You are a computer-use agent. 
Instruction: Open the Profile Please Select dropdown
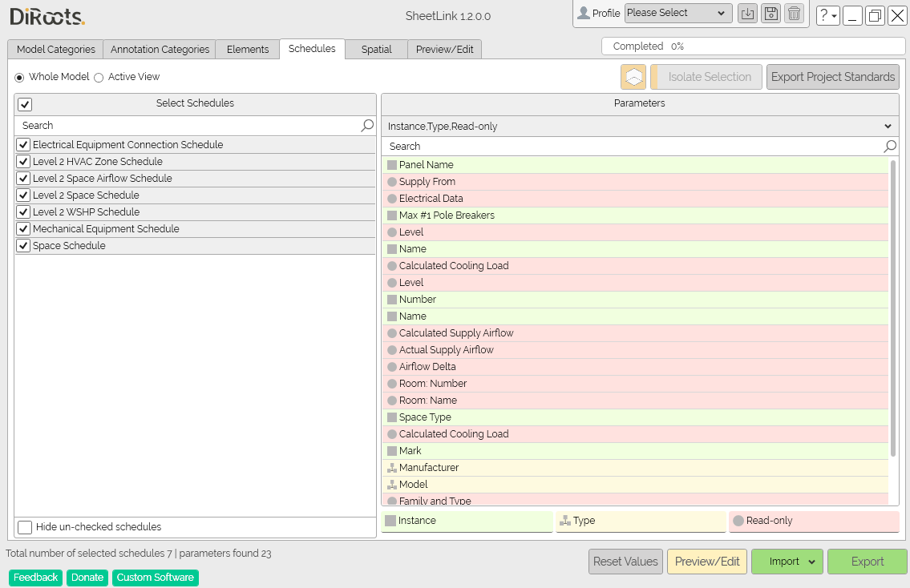pos(677,13)
